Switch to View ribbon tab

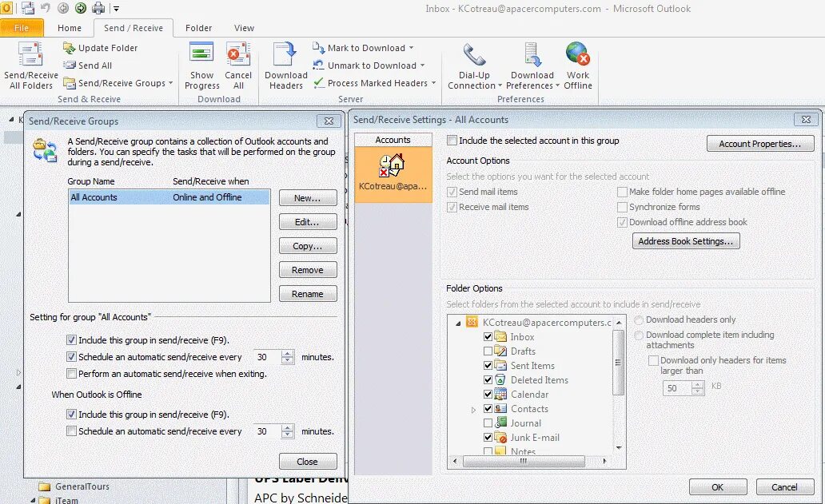coord(244,28)
